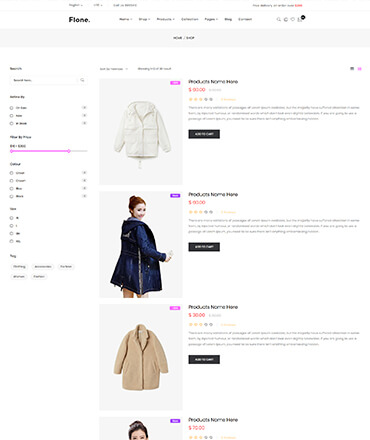The width and height of the screenshot is (370, 440).
Task: Click the Clothing tag
Action: pyautogui.click(x=19, y=267)
